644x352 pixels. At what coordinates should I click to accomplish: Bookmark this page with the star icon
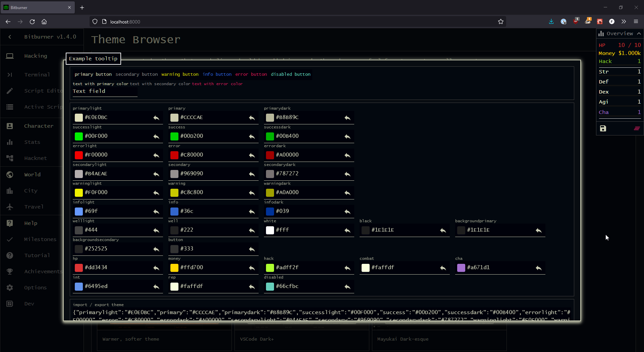point(501,22)
